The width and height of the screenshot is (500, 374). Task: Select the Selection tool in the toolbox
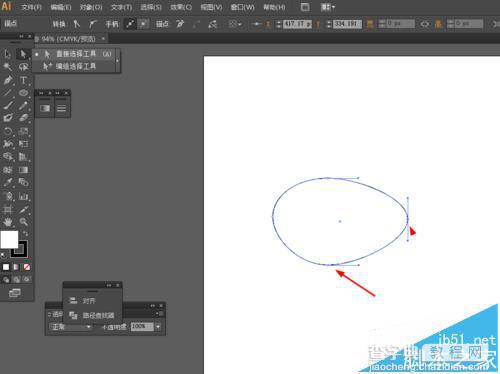[8, 54]
